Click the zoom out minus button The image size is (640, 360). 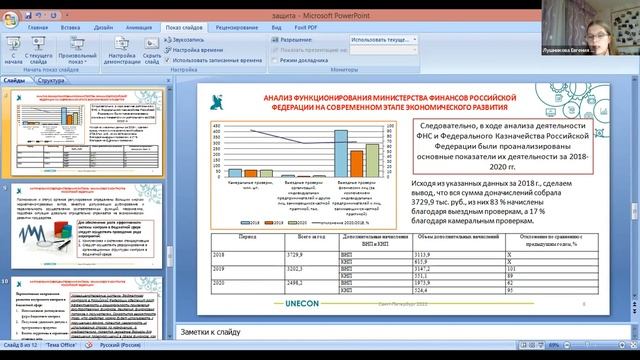(x=567, y=345)
